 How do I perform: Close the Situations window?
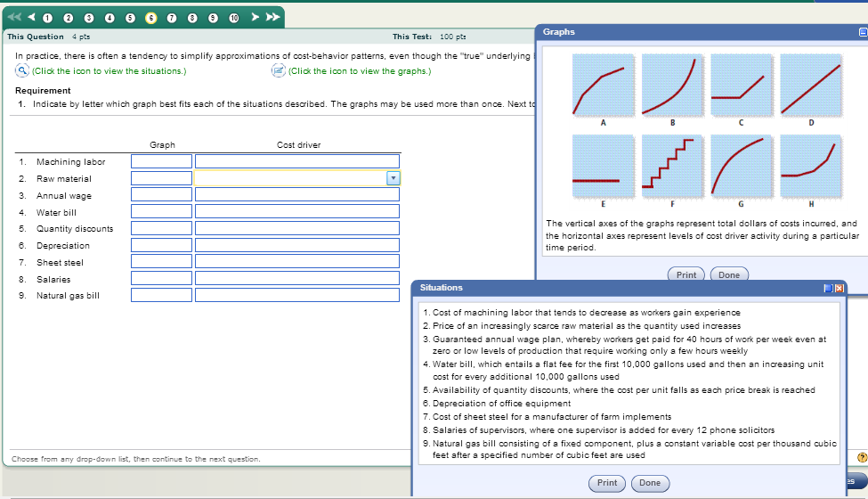(x=840, y=288)
